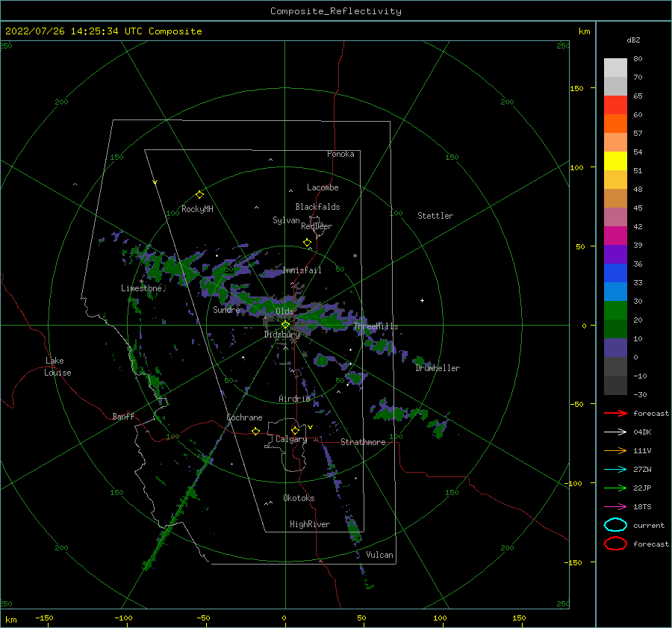The height and width of the screenshot is (628, 672).
Task: Select the yellow radar-center diamond near Didsbury
Action: click(285, 325)
